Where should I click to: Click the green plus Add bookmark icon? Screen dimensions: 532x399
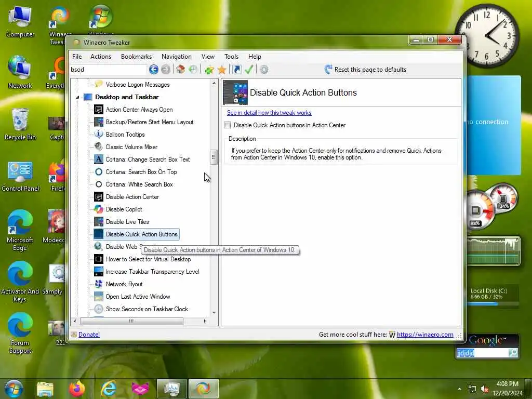coord(209,70)
